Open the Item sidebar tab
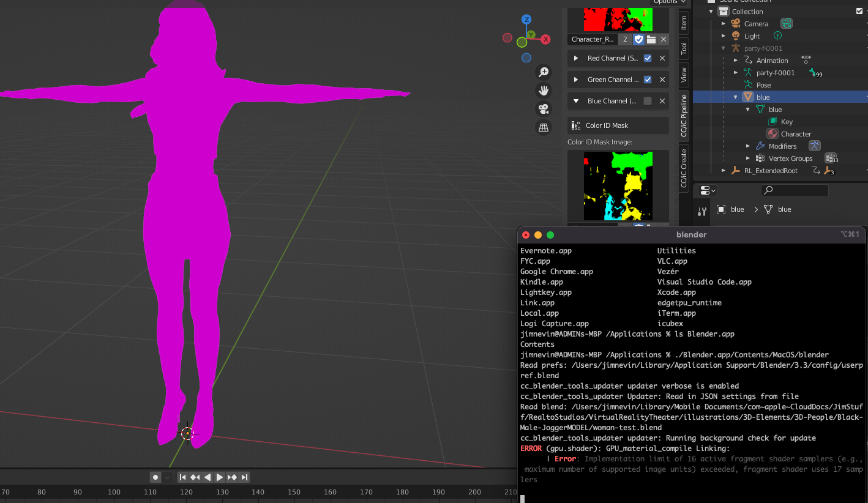868x503 pixels. tap(684, 23)
